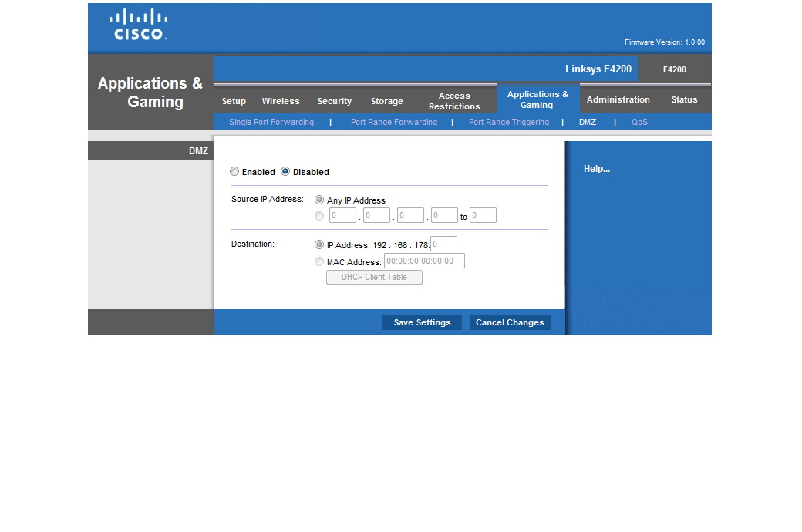Click the MAC Address input field
The height and width of the screenshot is (532, 802).
point(424,261)
